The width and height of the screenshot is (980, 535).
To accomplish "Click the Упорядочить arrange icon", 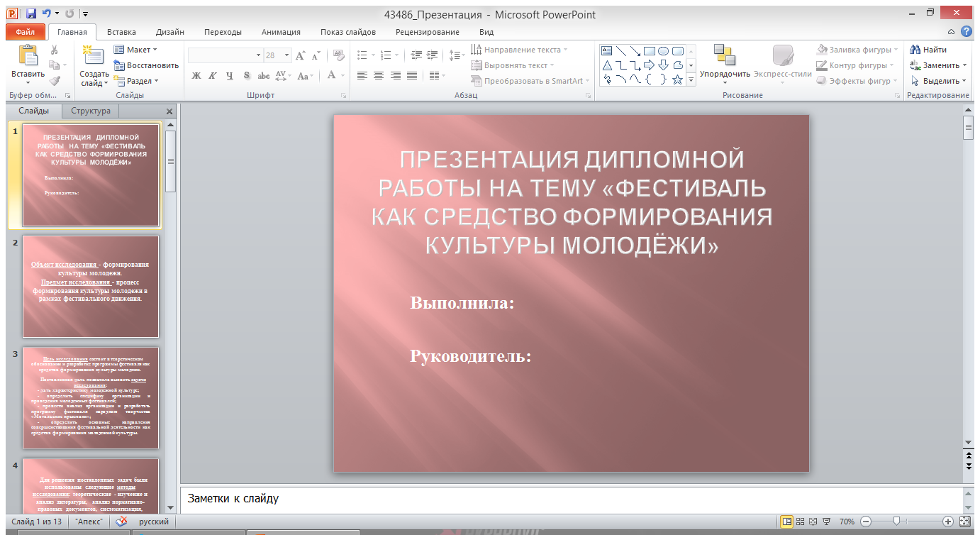I will tap(725, 55).
